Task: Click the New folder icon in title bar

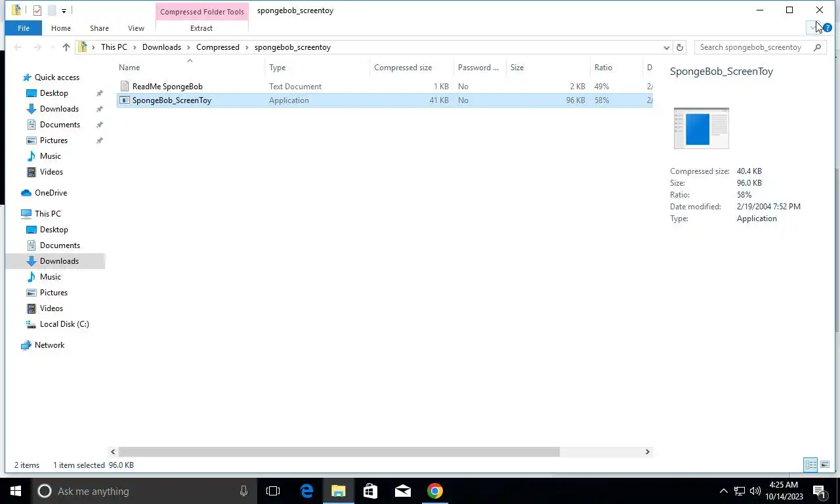Action: click(52, 10)
